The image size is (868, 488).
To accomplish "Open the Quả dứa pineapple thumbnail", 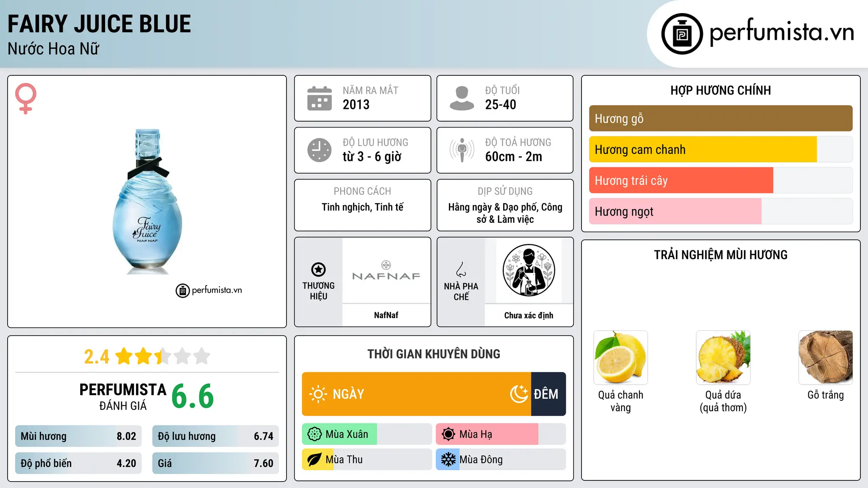I will pos(723,358).
